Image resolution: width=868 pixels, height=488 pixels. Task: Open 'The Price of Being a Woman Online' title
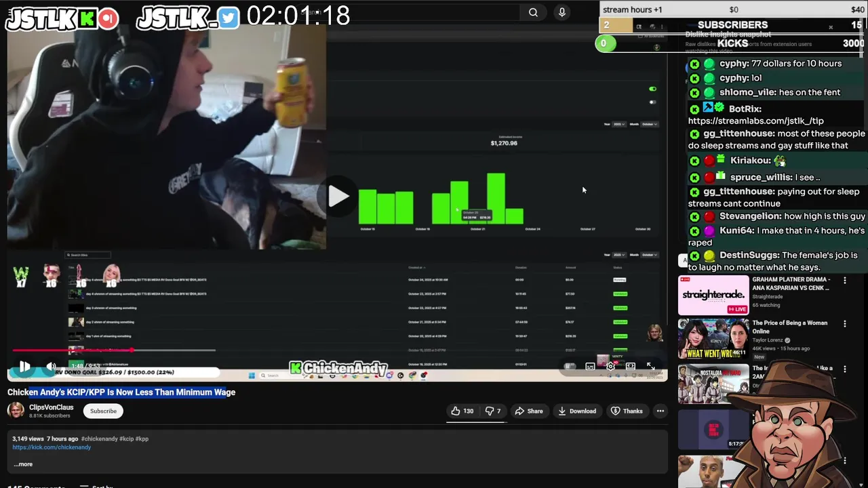click(x=790, y=327)
